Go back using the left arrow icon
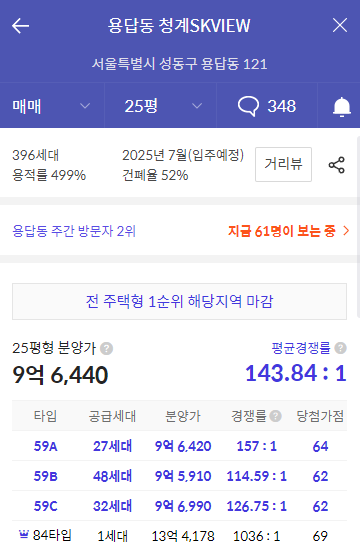Image resolution: width=360 pixels, height=557 pixels. pos(20,26)
